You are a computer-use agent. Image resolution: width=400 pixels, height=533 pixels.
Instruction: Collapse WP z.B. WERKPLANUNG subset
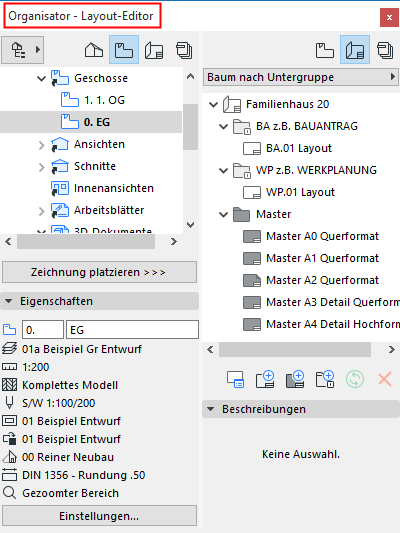(224, 170)
